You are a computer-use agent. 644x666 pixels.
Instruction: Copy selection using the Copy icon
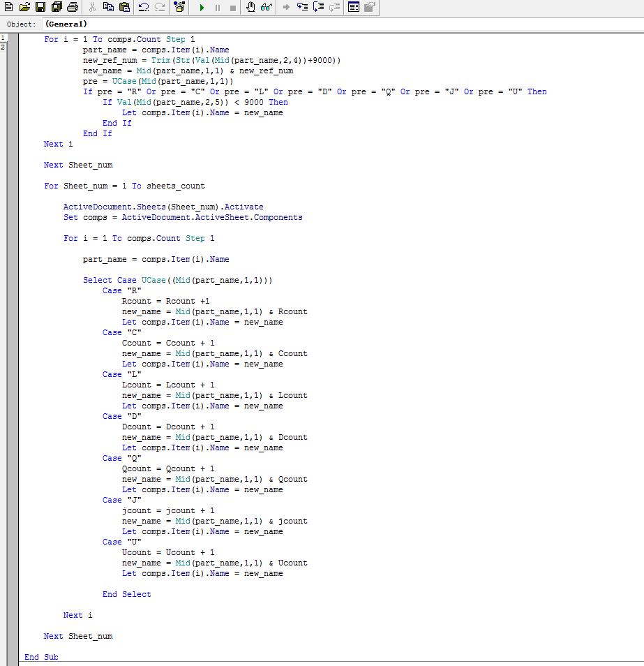tap(108, 8)
